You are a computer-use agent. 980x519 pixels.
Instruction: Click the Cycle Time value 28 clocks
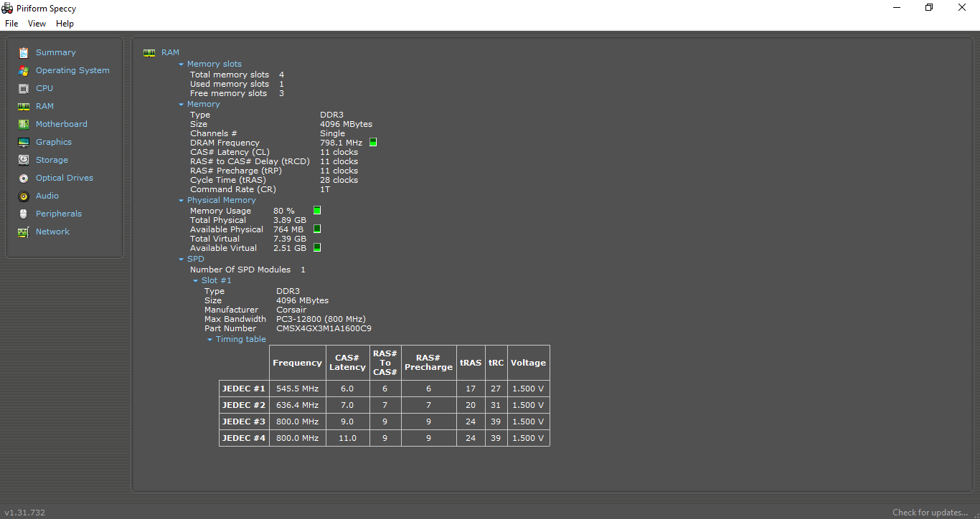pyautogui.click(x=339, y=180)
